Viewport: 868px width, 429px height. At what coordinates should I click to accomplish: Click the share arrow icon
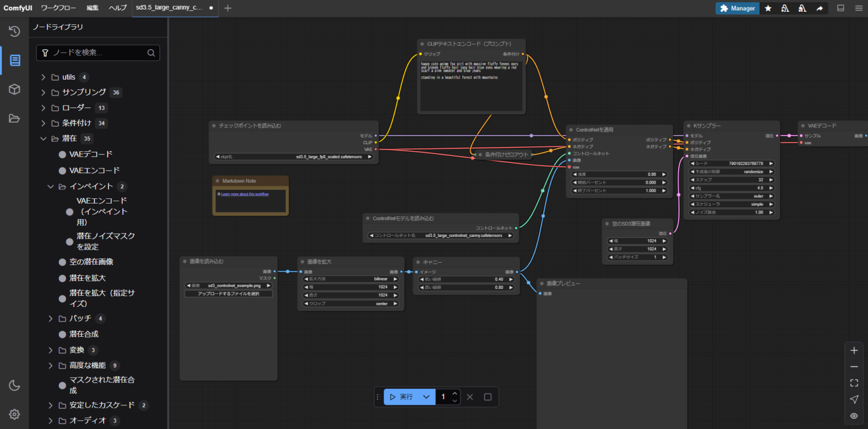pos(819,8)
